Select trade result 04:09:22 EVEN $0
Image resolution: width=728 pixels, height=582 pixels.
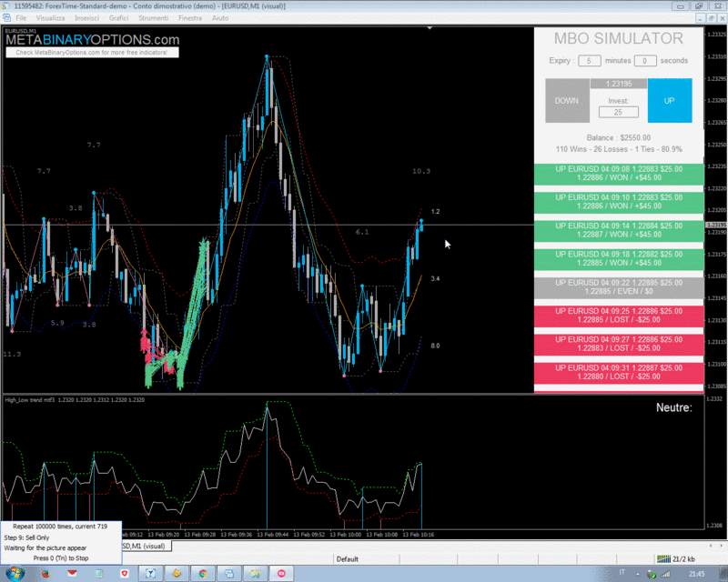619,287
